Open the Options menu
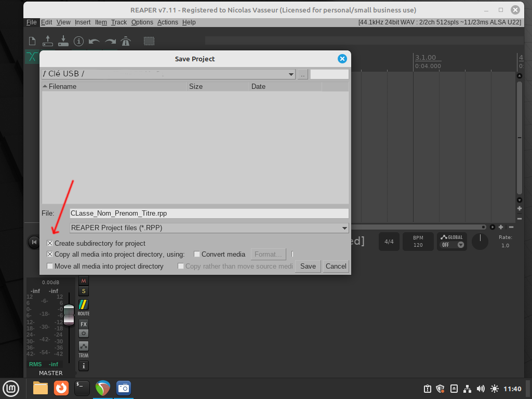The height and width of the screenshot is (399, 532). 142,22
